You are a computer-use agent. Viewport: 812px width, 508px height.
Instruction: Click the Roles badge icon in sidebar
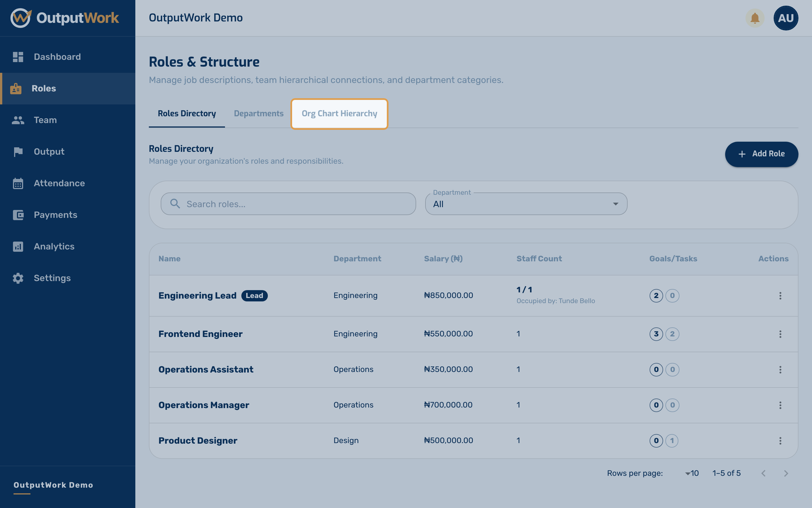point(16,88)
